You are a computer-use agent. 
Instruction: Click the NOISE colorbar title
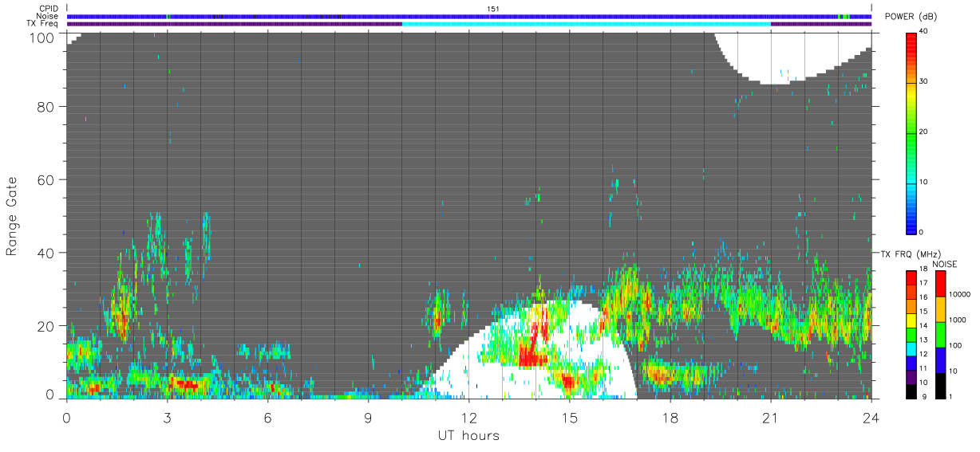click(x=946, y=264)
